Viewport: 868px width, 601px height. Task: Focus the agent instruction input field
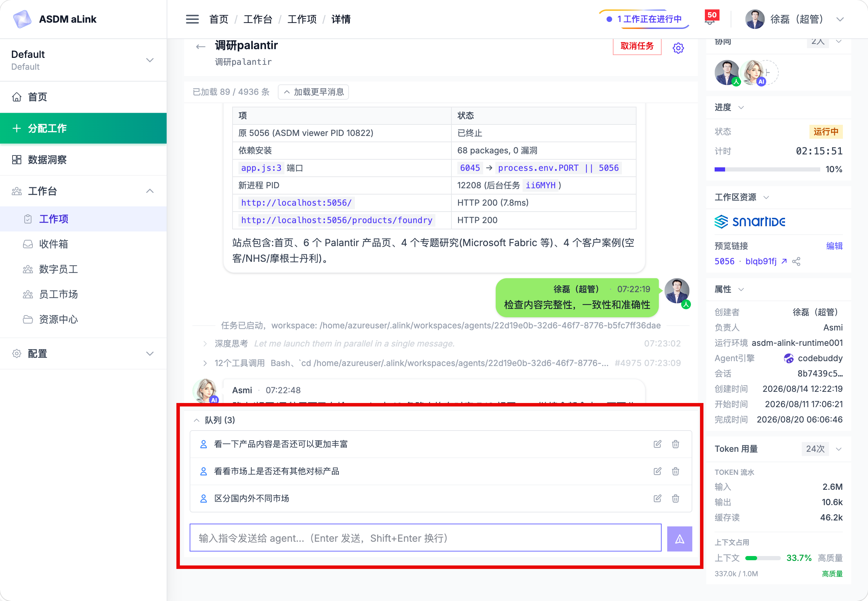[426, 538]
